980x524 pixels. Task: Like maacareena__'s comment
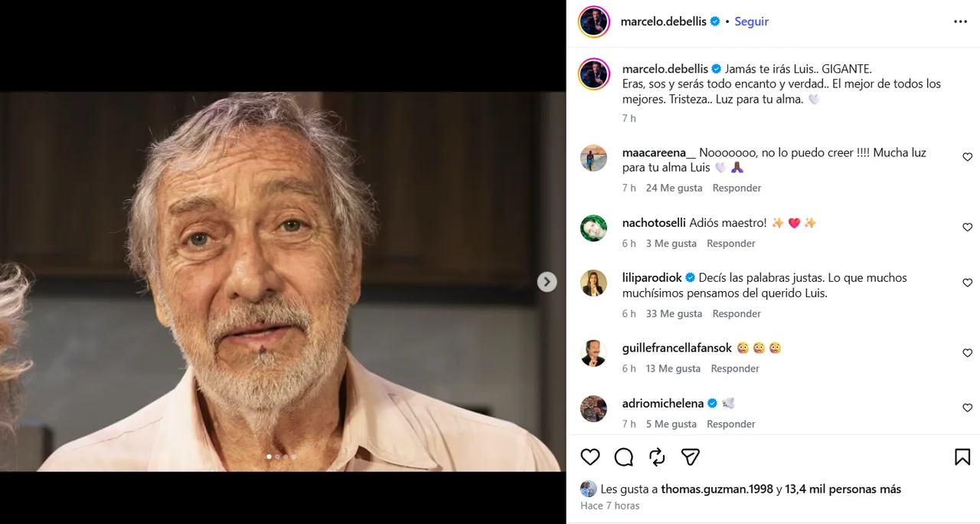coord(967,157)
